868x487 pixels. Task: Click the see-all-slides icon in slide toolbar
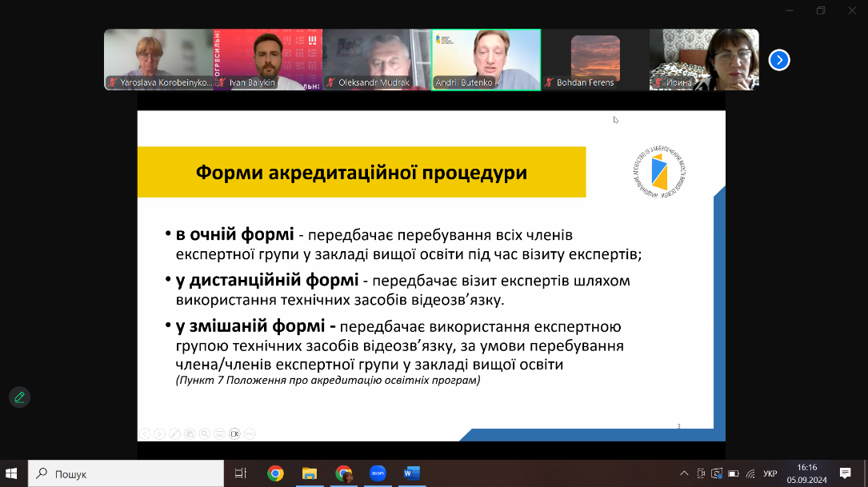point(190,433)
